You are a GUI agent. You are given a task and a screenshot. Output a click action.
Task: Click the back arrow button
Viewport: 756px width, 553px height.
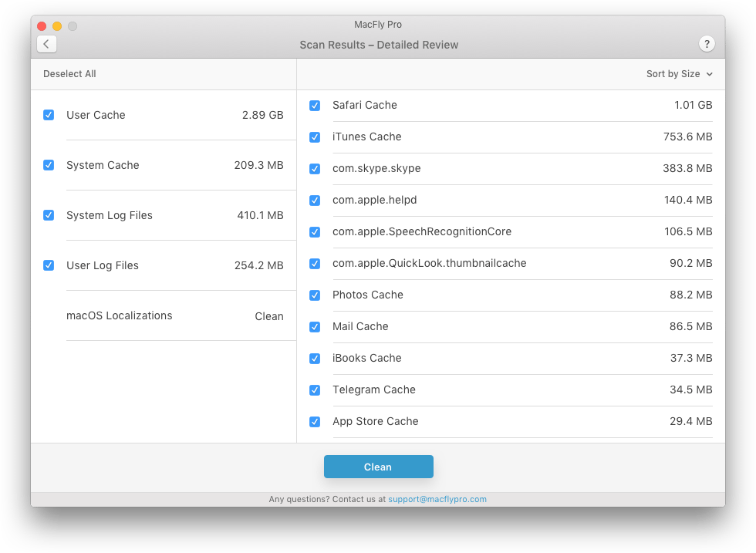tap(47, 44)
